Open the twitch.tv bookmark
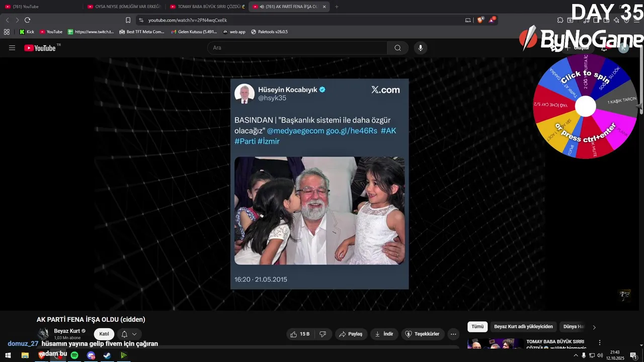Viewport: 644px width, 362px height. [x=91, y=32]
